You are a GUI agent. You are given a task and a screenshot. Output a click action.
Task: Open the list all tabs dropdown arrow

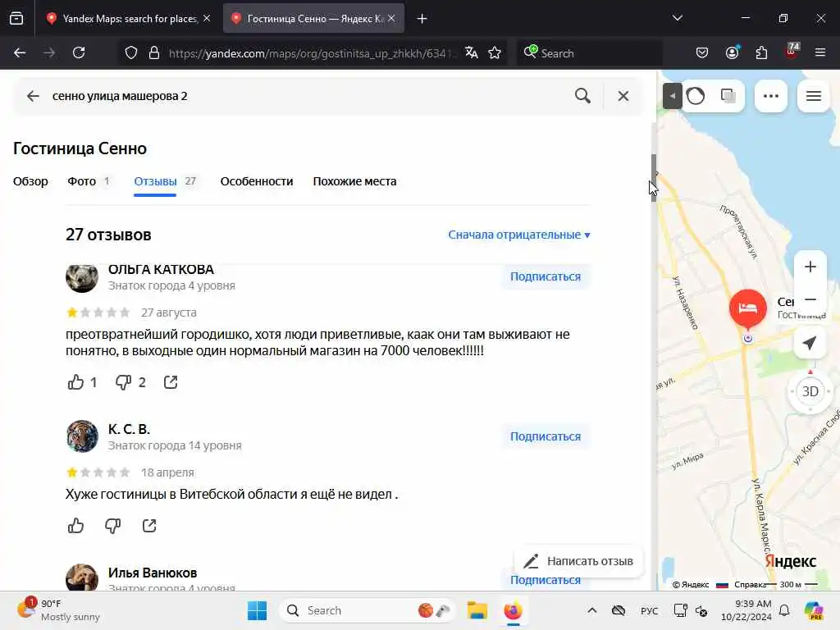pos(677,18)
